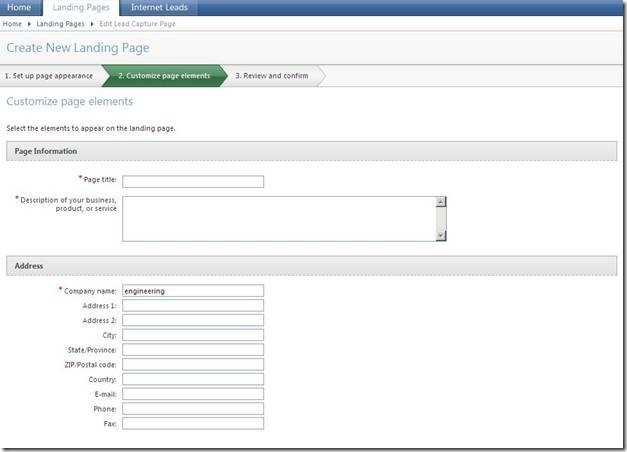Click the description scrollbar up arrow
Viewport: 627px width, 452px height.
[441, 201]
